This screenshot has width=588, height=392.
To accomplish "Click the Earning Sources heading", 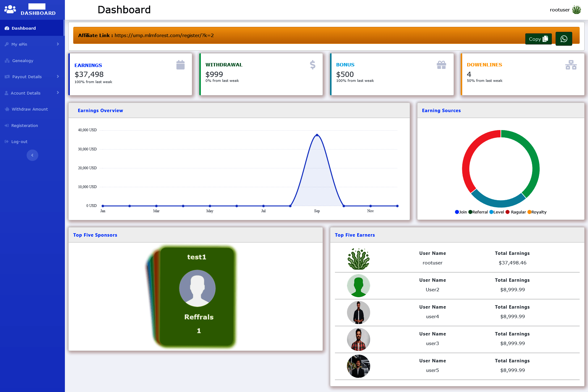I will click(441, 111).
